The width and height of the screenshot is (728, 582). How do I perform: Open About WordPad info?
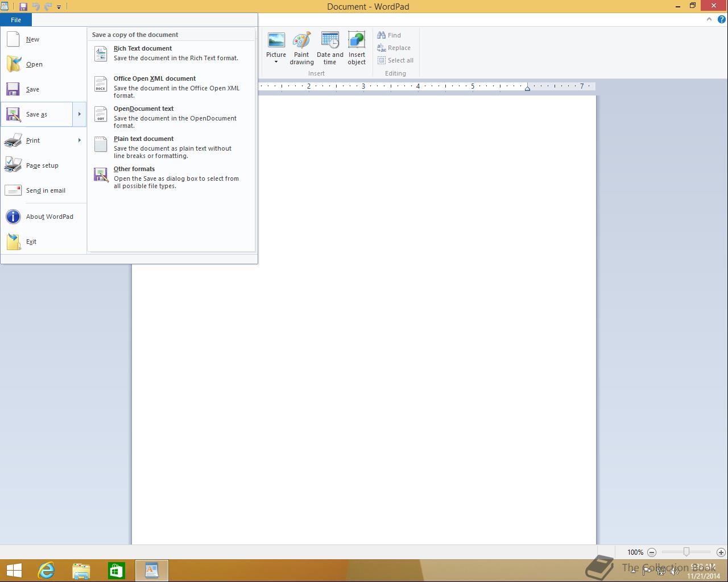coord(43,217)
